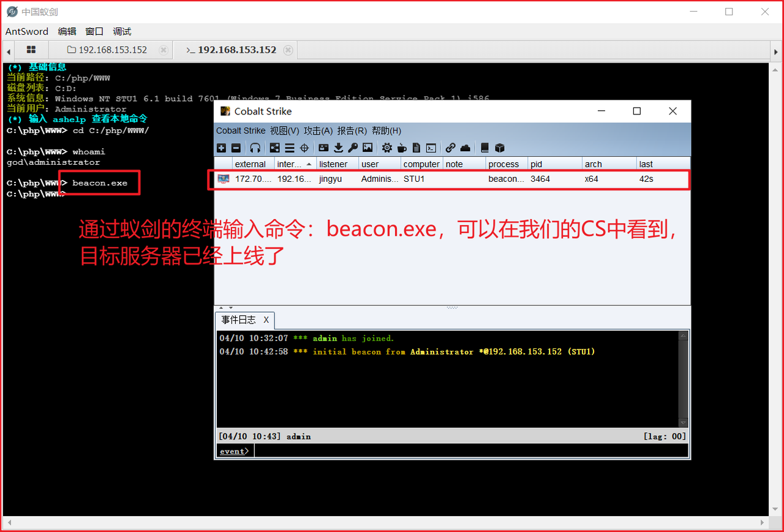784x532 pixels.
Task: Click the "whoami" command line in AntSword terminal
Action: [56, 151]
